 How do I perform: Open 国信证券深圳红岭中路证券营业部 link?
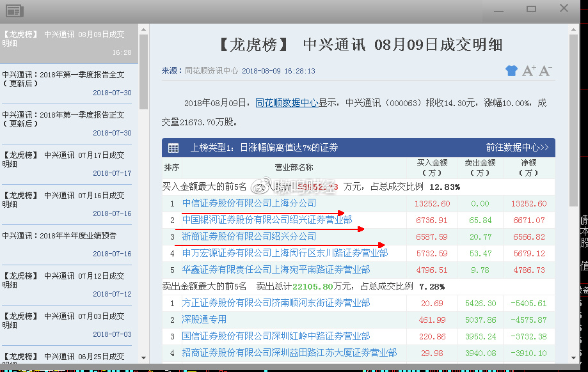coord(276,336)
